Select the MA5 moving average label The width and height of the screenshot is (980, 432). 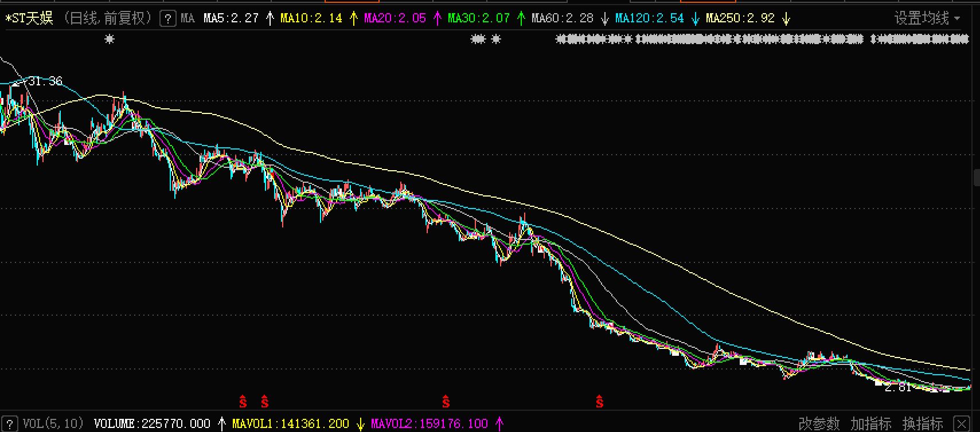(231, 18)
